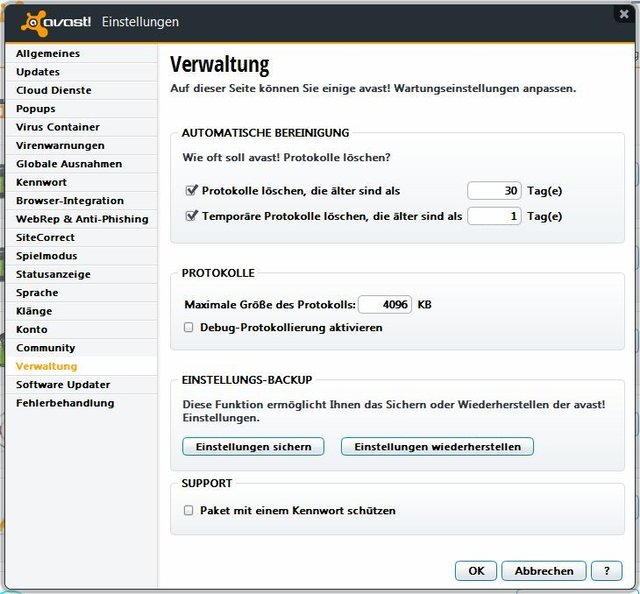Click Einstellungen wiederherstellen button
The height and width of the screenshot is (594, 640).
(437, 447)
